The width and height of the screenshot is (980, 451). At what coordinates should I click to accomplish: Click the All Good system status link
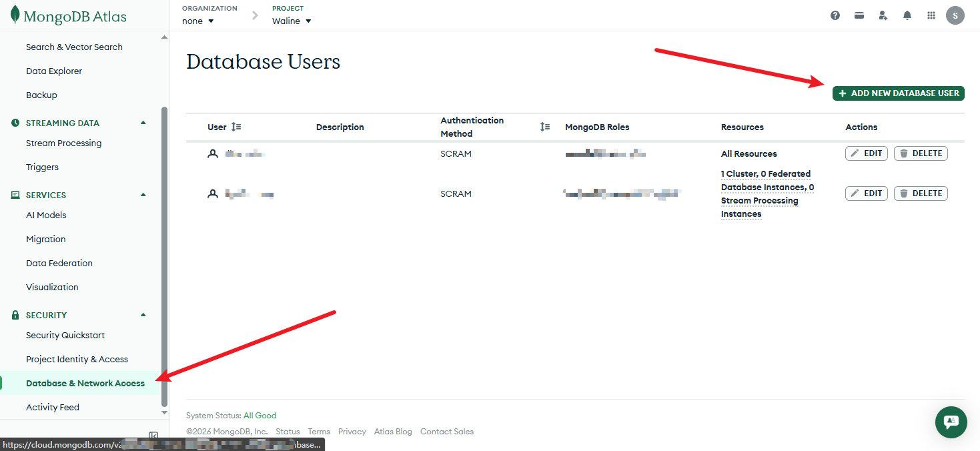[260, 416]
